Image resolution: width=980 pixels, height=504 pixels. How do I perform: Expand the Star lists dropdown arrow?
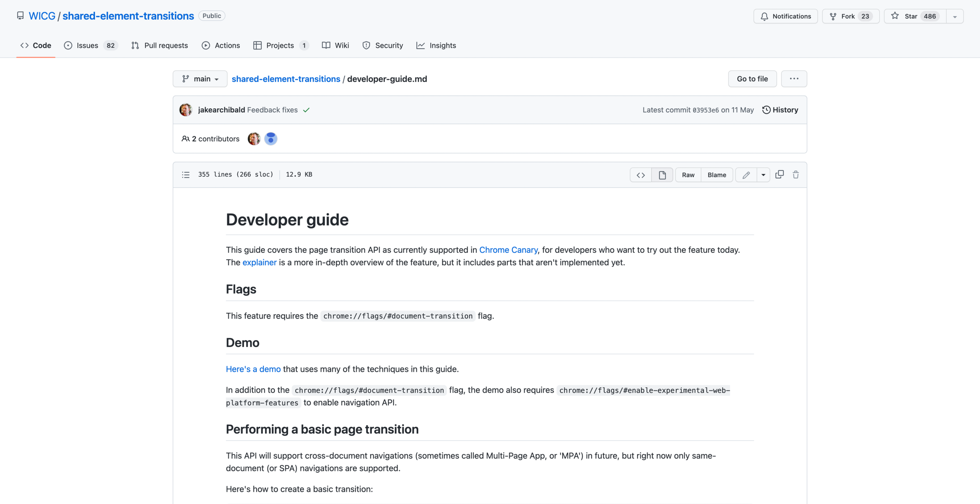(955, 16)
